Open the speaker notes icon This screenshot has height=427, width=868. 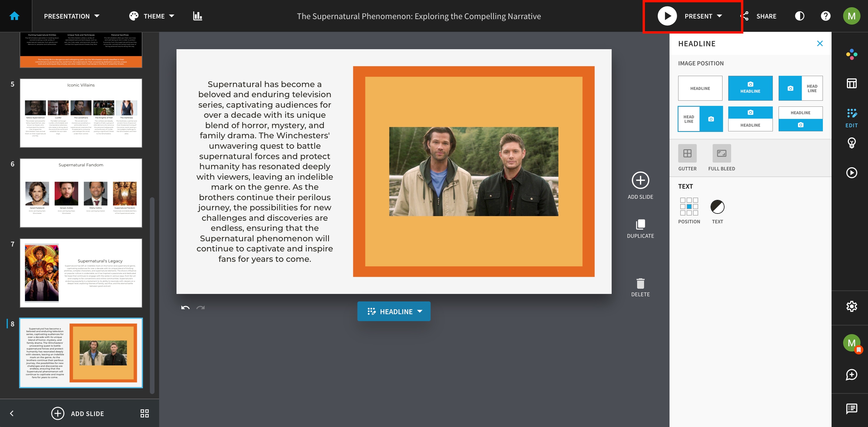click(x=852, y=408)
